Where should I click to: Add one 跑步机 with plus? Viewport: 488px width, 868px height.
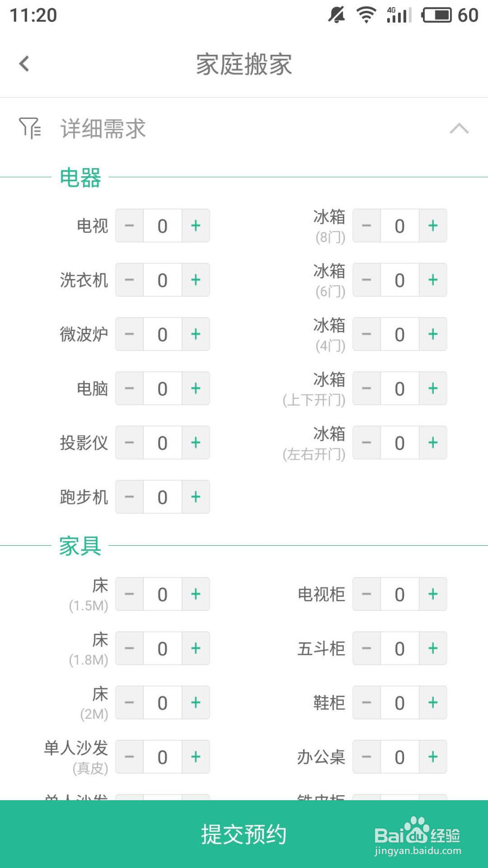point(196,497)
